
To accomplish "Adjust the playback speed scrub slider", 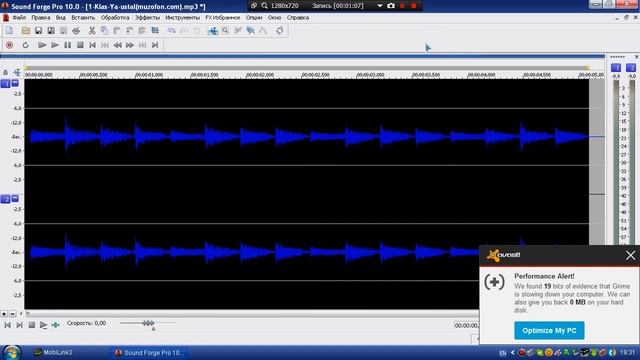I will click(148, 323).
